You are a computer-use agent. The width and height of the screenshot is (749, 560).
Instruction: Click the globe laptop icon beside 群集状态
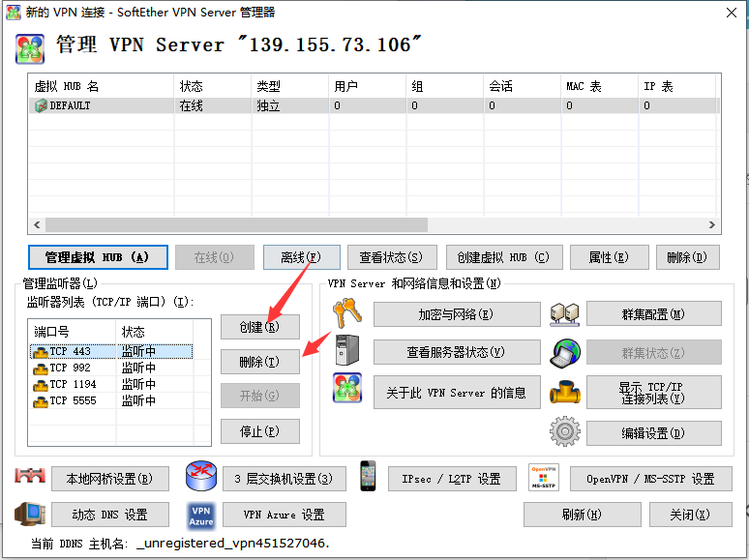click(565, 353)
